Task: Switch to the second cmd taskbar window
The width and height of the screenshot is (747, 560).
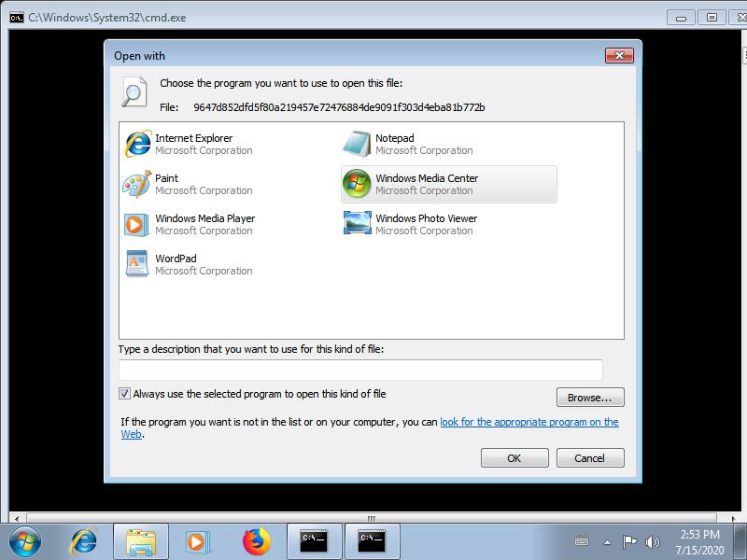Action: 372,542
